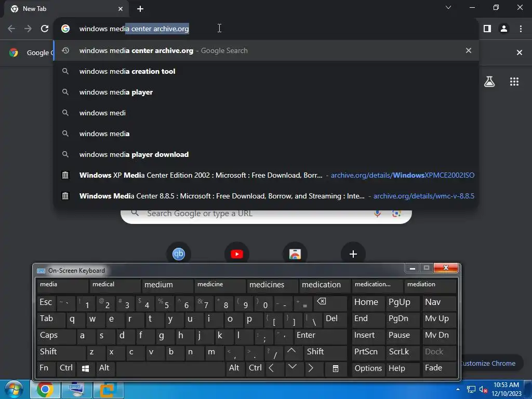Click the down arrow key on keyboard
Screen dimensions: 532x399
tap(293, 368)
